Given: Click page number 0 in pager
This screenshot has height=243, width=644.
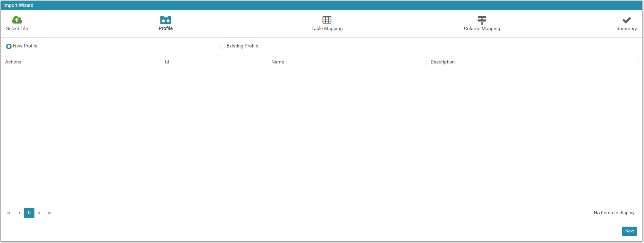Looking at the screenshot, I should [x=29, y=213].
